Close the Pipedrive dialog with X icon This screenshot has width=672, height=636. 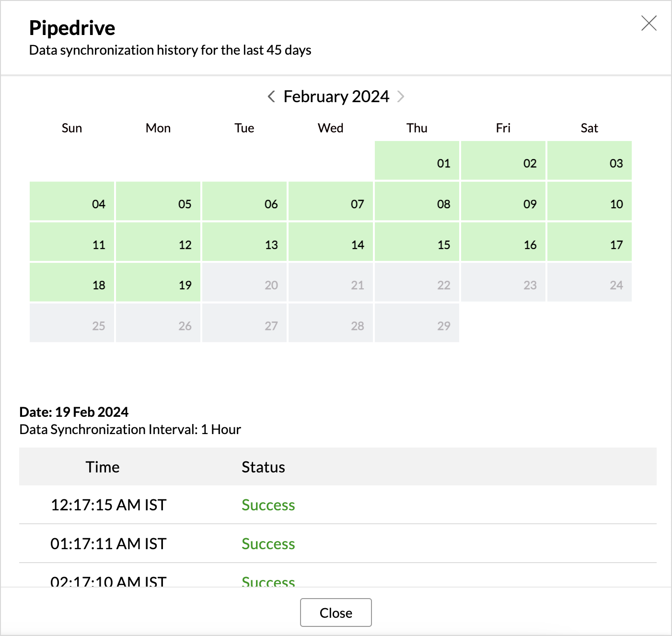[x=649, y=23]
